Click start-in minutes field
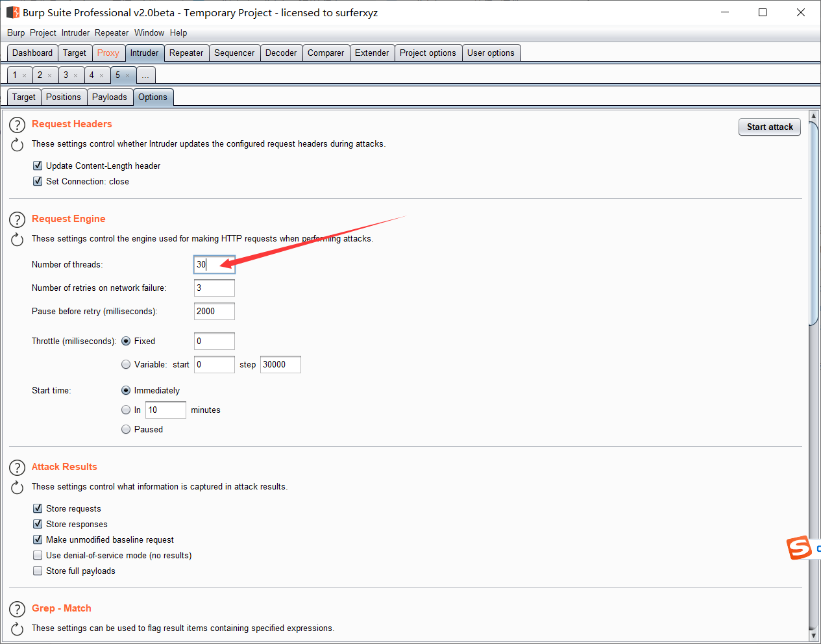Viewport: 821px width, 644px height. (x=166, y=410)
